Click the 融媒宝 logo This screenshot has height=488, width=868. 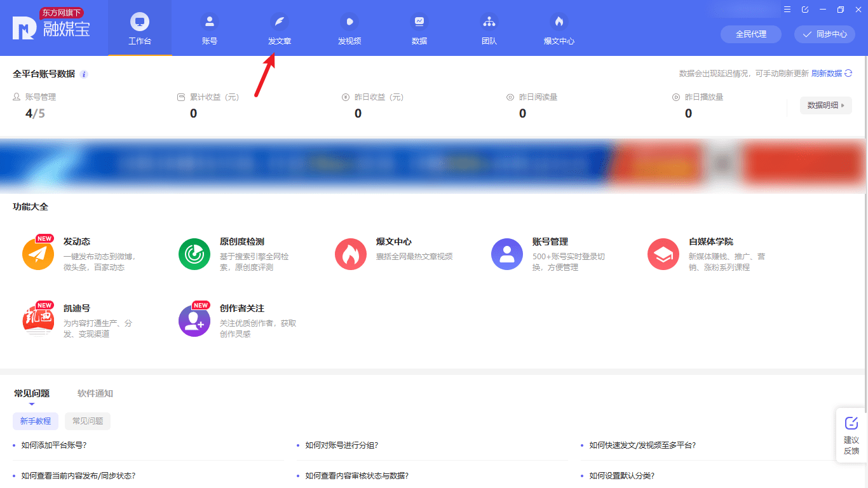(x=52, y=25)
